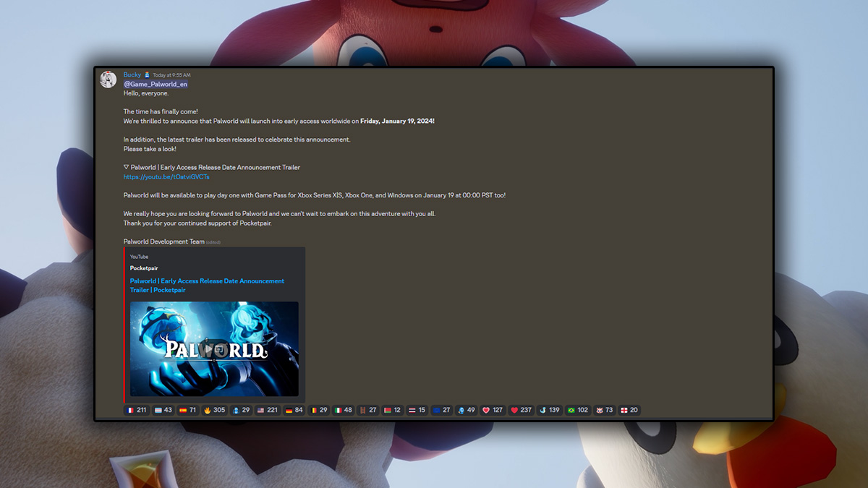Toggle the US flag reaction with 221
Screen dimensions: 868x488
268,410
